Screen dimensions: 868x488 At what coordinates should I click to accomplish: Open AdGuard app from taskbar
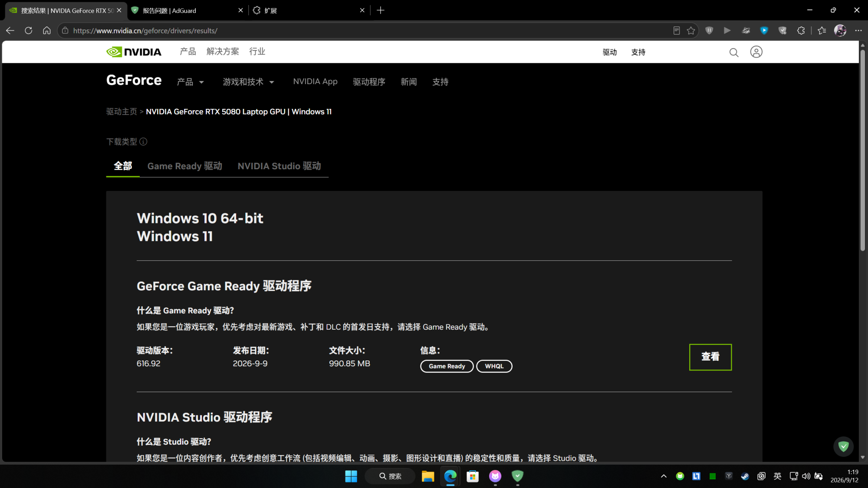[x=517, y=476]
